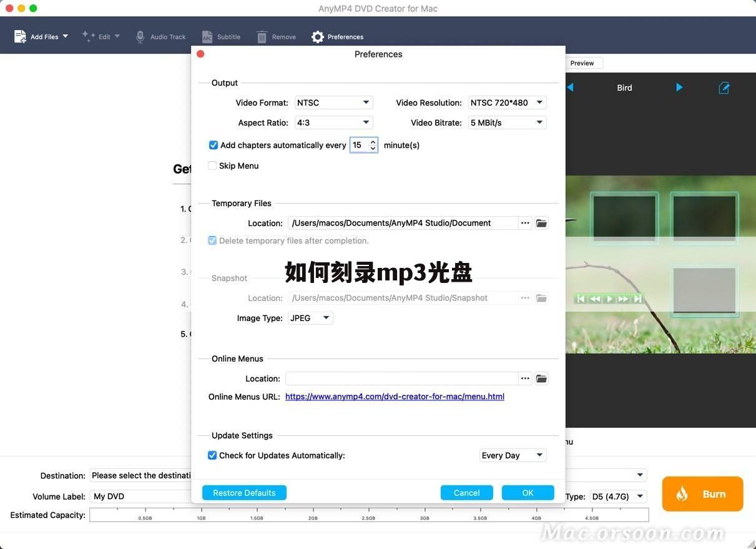Open the Every Day update frequency dropdown
The width and height of the screenshot is (756, 549).
tap(513, 455)
